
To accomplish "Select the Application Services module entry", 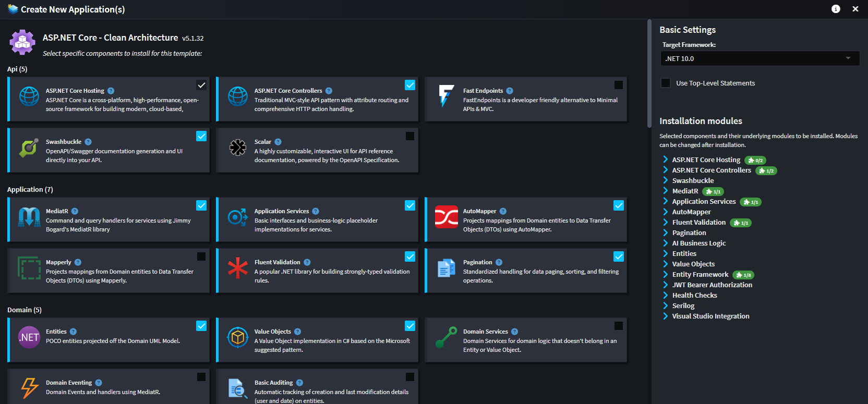I will point(704,202).
